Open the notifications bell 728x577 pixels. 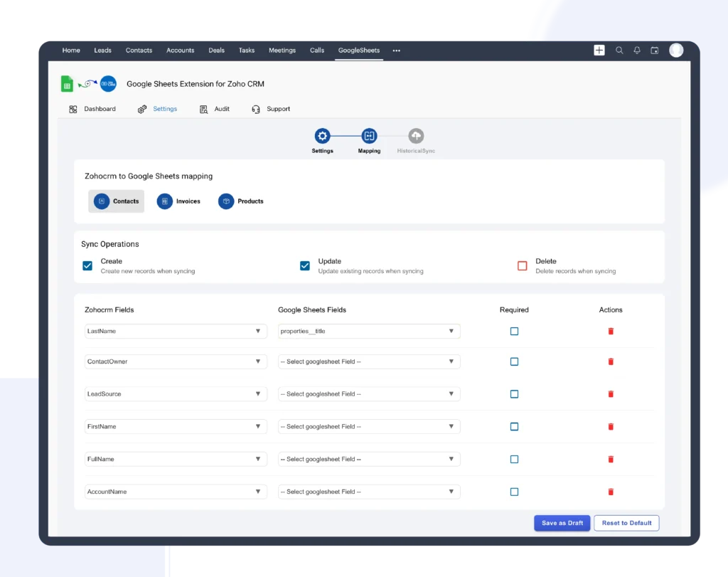[637, 50]
